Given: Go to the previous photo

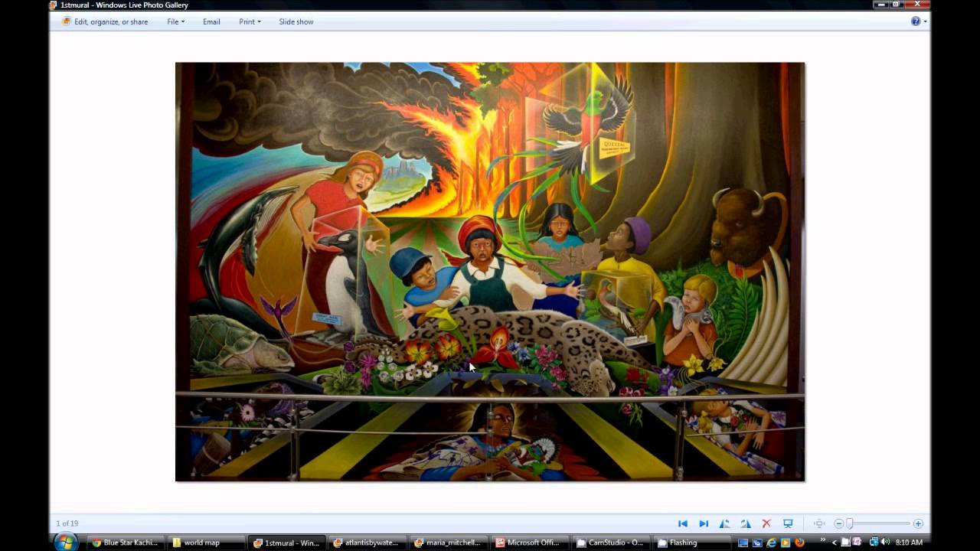Looking at the screenshot, I should (x=683, y=523).
